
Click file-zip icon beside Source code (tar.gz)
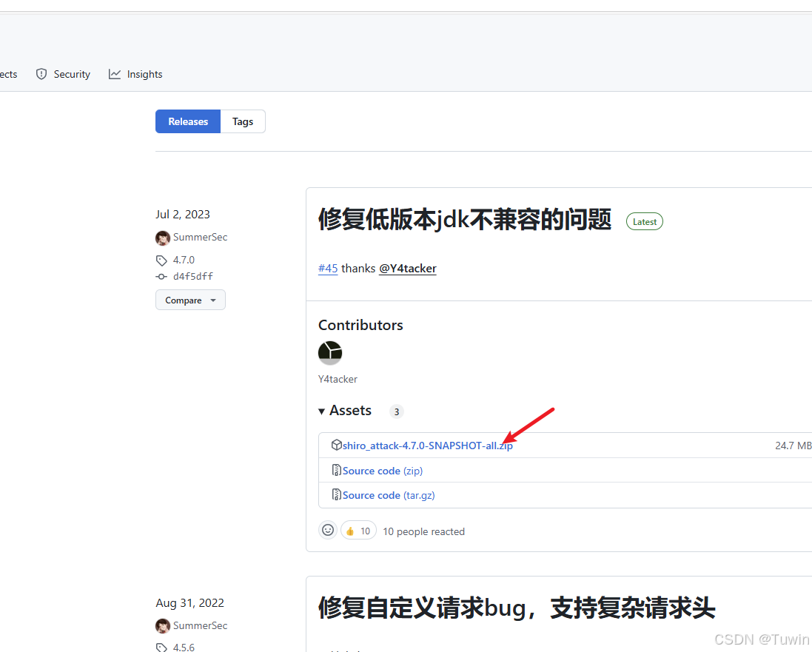coord(336,494)
